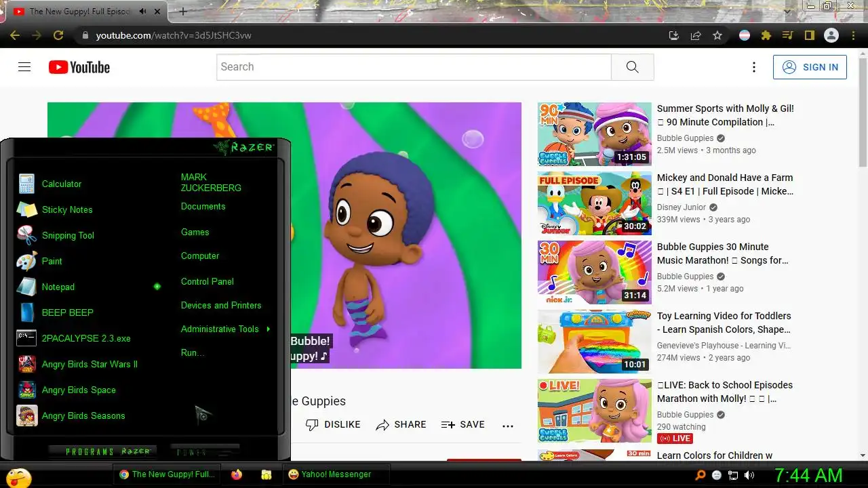
Task: Open Documents in the start menu
Action: [203, 206]
